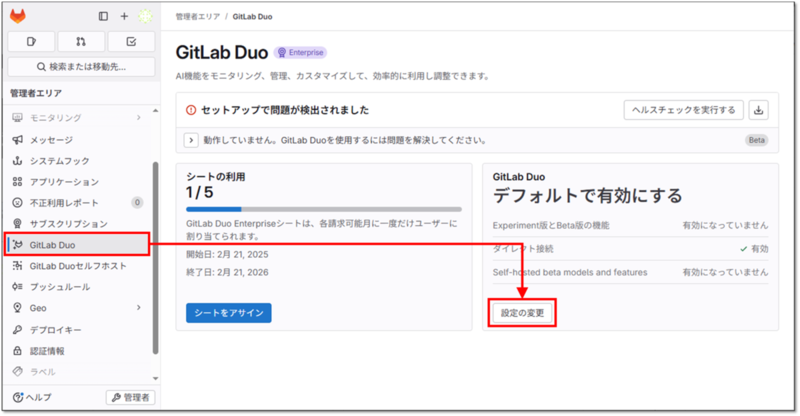
Task: Click the location pin icon beside Geo
Action: [x=17, y=308]
